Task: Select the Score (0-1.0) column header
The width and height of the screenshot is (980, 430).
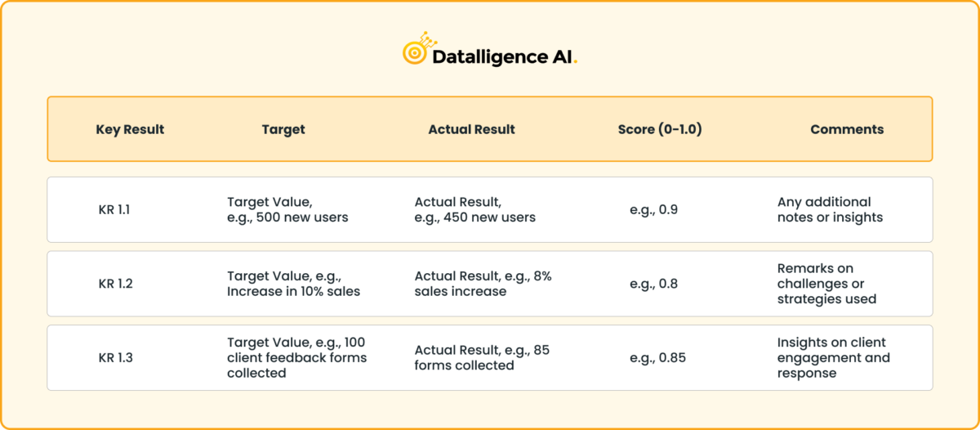Action: pyautogui.click(x=660, y=129)
